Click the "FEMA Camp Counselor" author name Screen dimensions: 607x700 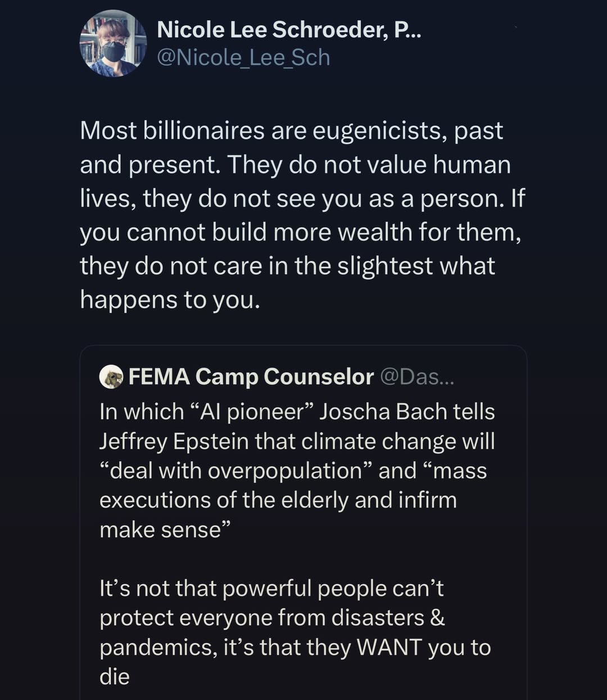pyautogui.click(x=251, y=377)
